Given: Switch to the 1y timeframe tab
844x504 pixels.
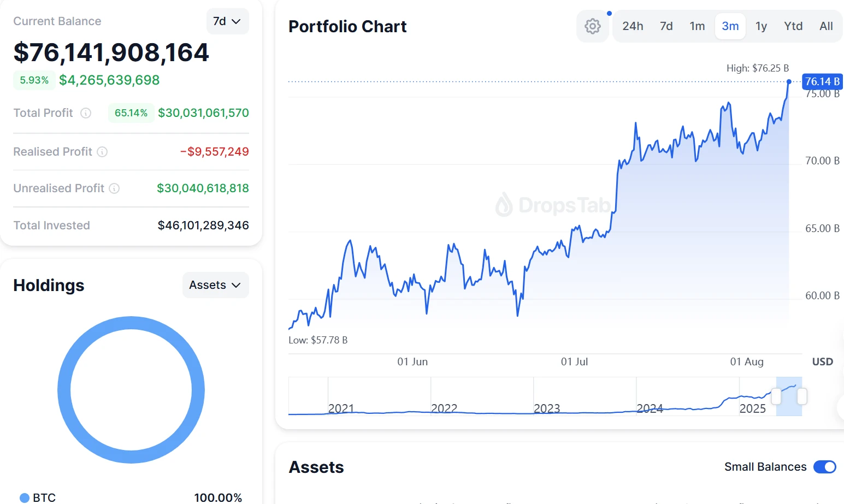Looking at the screenshot, I should tap(762, 26).
